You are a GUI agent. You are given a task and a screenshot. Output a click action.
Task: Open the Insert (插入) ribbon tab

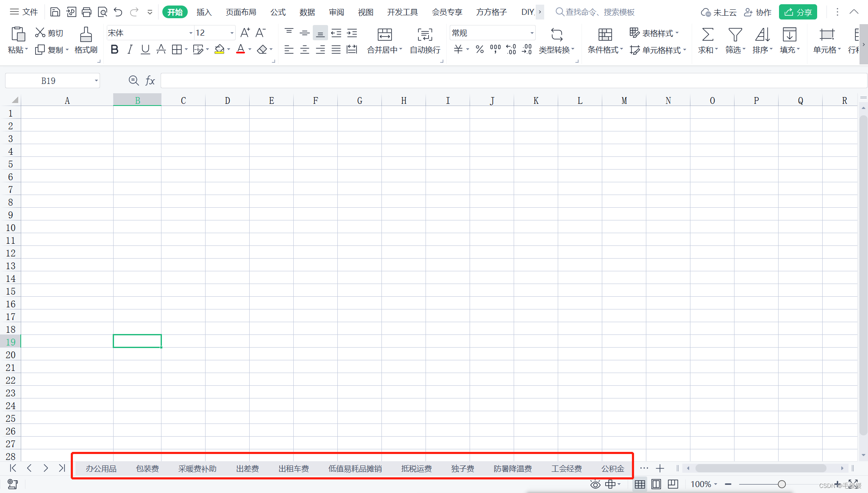point(204,12)
